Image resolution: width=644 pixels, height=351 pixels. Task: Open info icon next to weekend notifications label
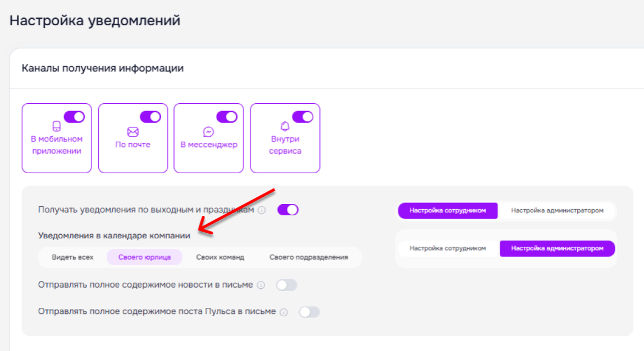point(262,210)
